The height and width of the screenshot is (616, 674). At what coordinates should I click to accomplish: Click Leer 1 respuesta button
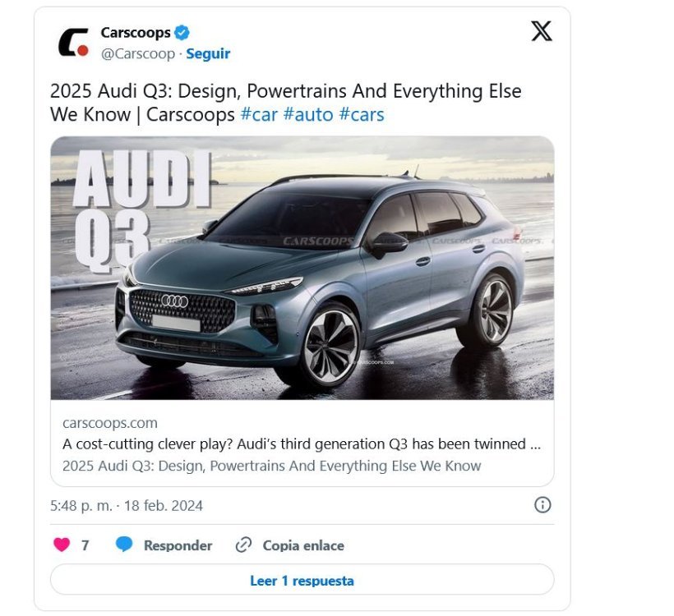[302, 580]
